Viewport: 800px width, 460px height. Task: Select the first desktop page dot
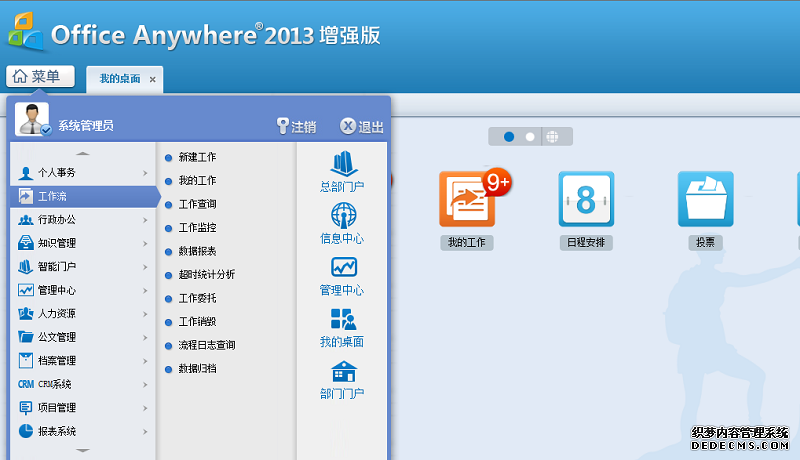click(x=509, y=137)
